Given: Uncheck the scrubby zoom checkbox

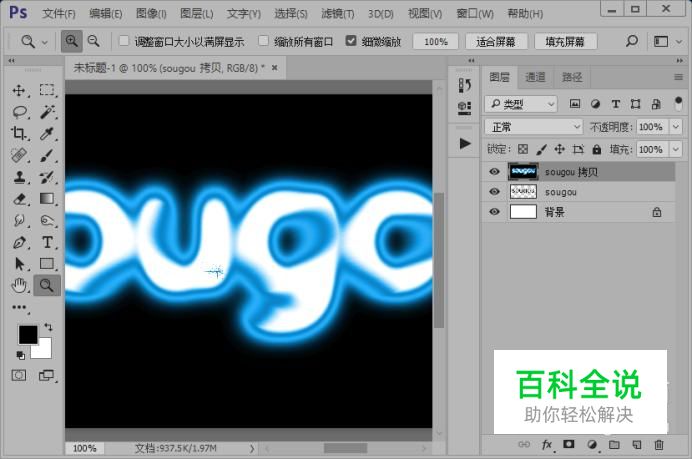Looking at the screenshot, I should tap(351, 41).
